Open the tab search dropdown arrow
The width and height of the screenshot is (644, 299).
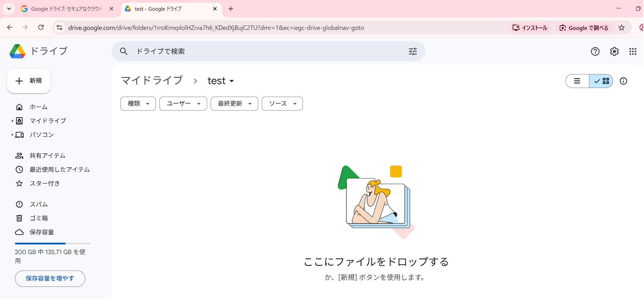[x=9, y=9]
